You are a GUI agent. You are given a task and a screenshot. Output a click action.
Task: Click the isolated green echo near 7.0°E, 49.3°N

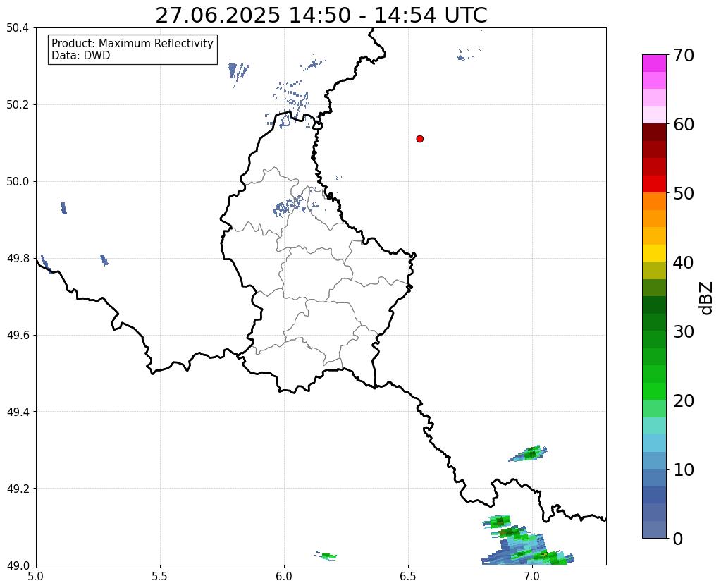(529, 453)
